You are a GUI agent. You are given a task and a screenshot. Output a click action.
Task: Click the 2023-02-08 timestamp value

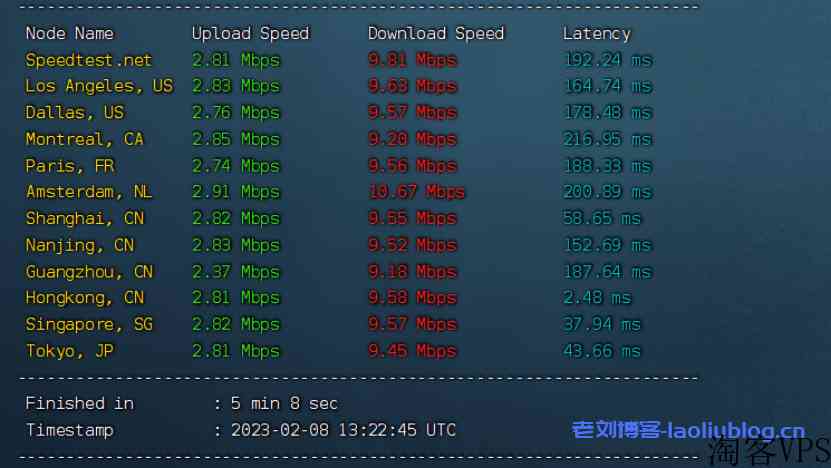343,430
